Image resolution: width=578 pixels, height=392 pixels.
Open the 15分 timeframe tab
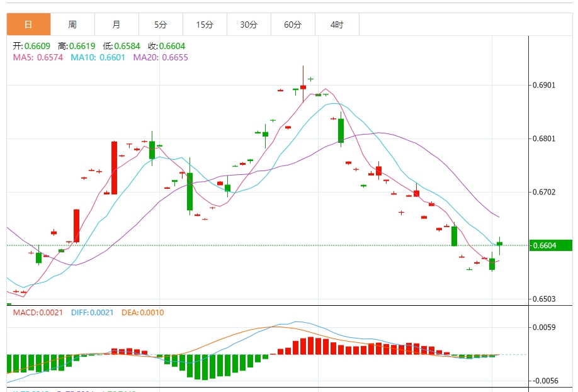coord(205,25)
